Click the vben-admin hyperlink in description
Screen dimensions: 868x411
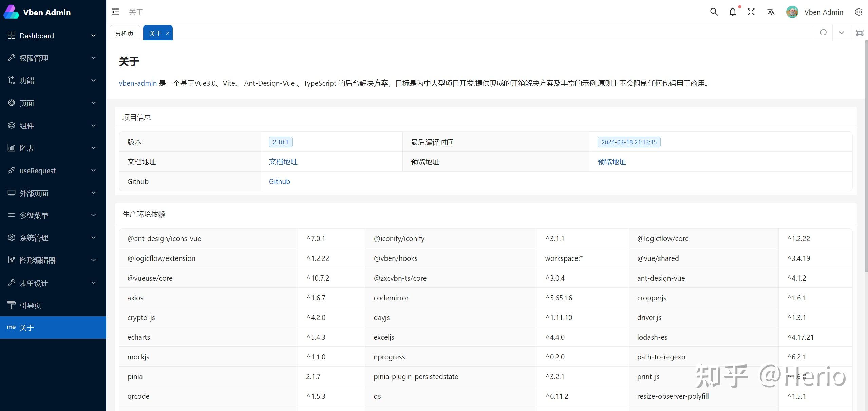pyautogui.click(x=137, y=83)
